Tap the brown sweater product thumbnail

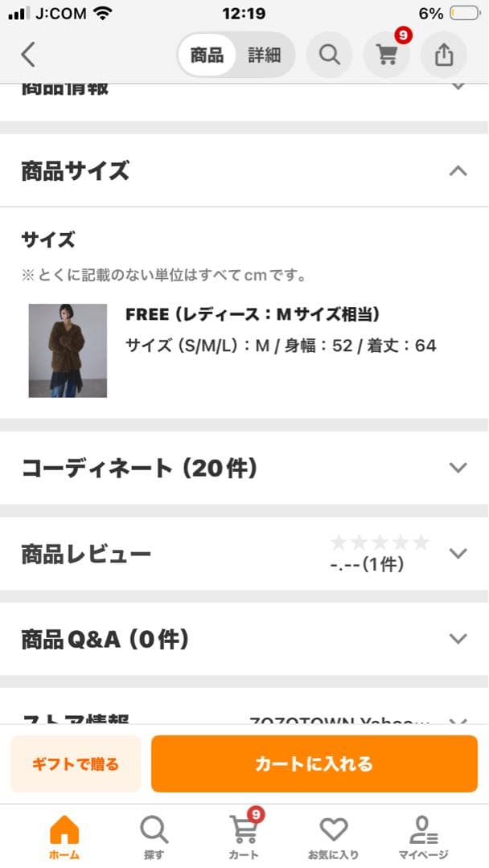(68, 350)
